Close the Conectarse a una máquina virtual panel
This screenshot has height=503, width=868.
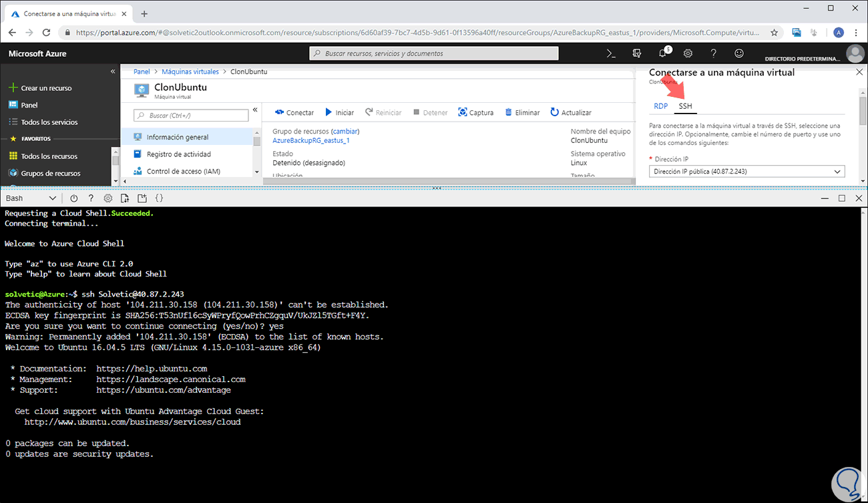tap(859, 72)
